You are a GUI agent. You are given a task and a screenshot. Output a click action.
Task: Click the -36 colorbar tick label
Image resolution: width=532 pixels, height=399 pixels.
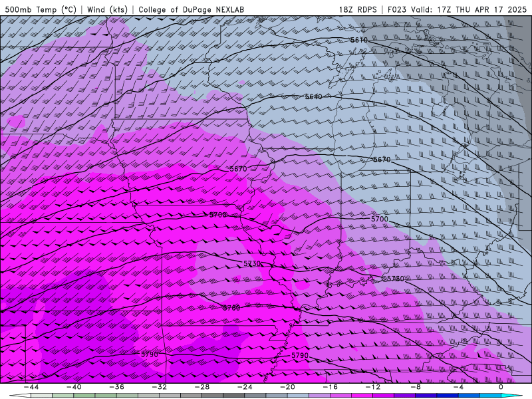[x=116, y=387]
